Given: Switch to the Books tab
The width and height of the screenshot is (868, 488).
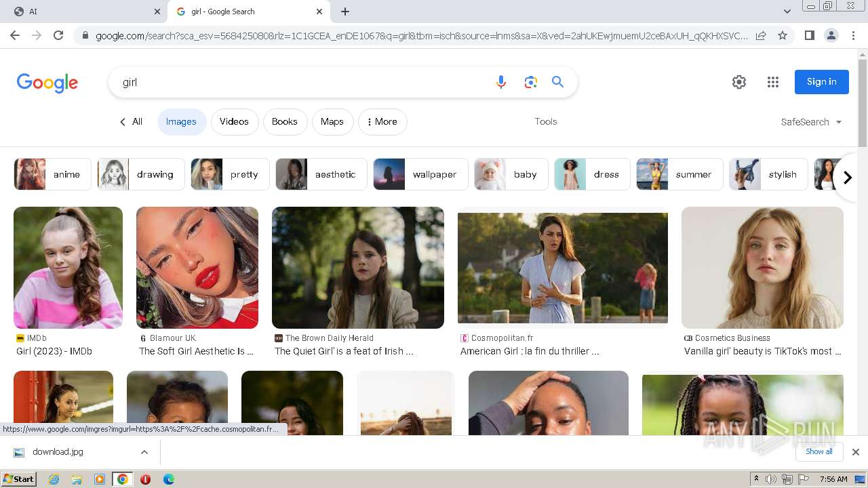Looking at the screenshot, I should coord(285,122).
